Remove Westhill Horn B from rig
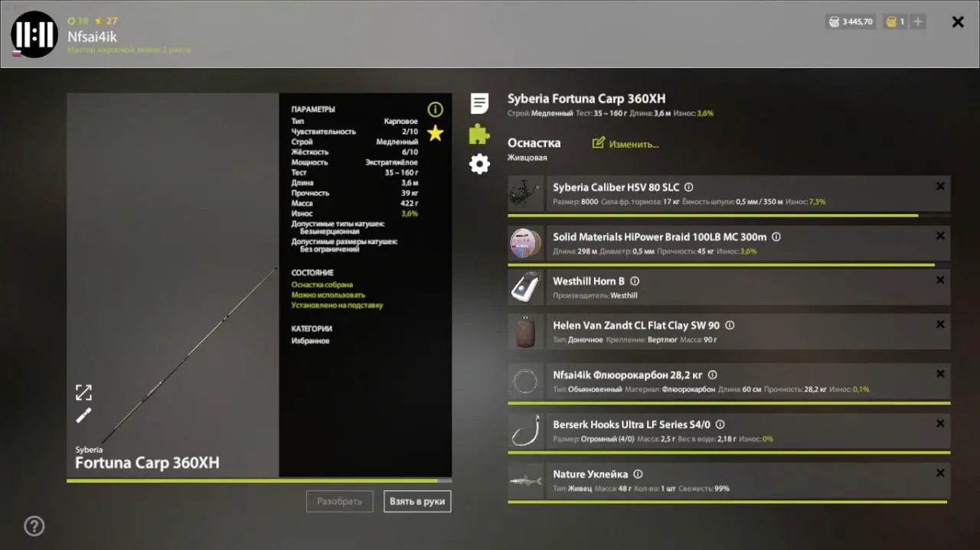 coord(940,280)
